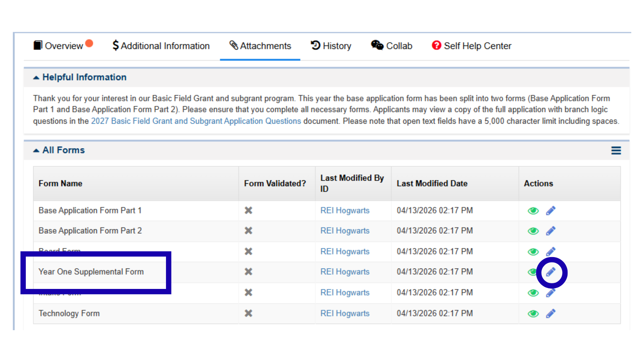Click the Technology Form edit pencil
Screen dimensions: 644x362
550,313
